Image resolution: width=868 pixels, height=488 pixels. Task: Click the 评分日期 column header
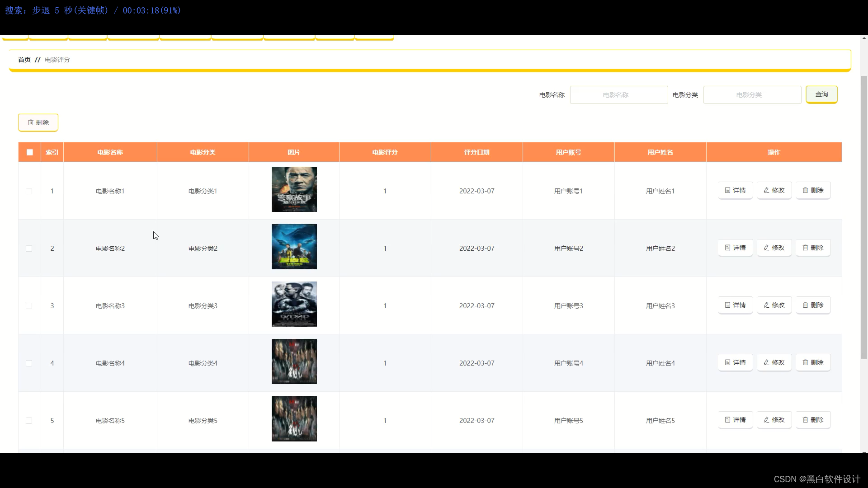tap(476, 152)
